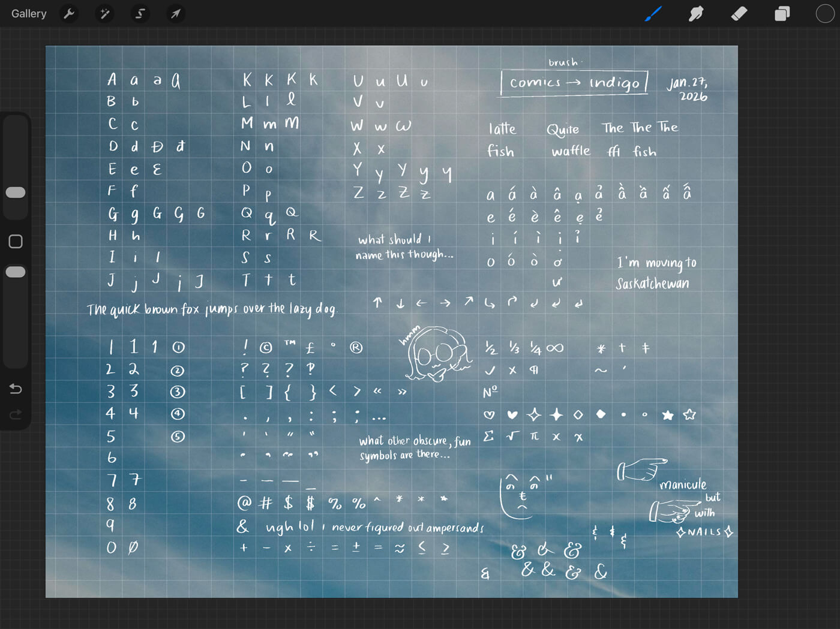Adjust the brush size slider
The image size is (840, 629).
coord(16,192)
